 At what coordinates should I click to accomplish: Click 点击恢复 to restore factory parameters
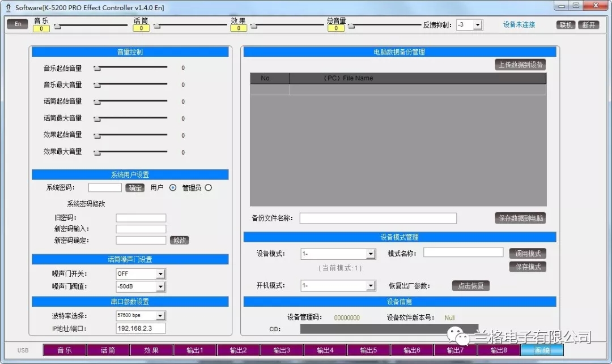click(470, 286)
